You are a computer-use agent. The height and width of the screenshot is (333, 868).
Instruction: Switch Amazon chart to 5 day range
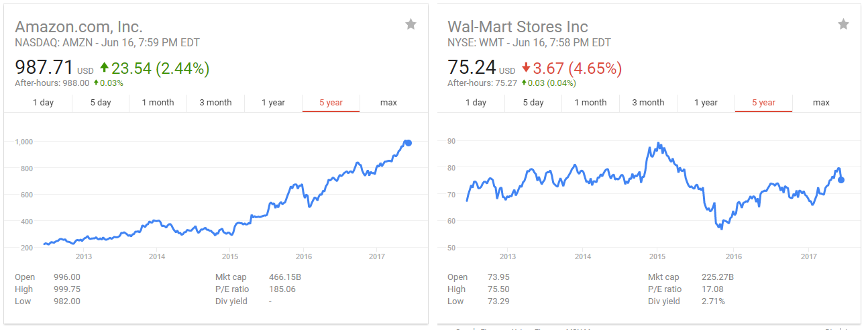point(101,103)
